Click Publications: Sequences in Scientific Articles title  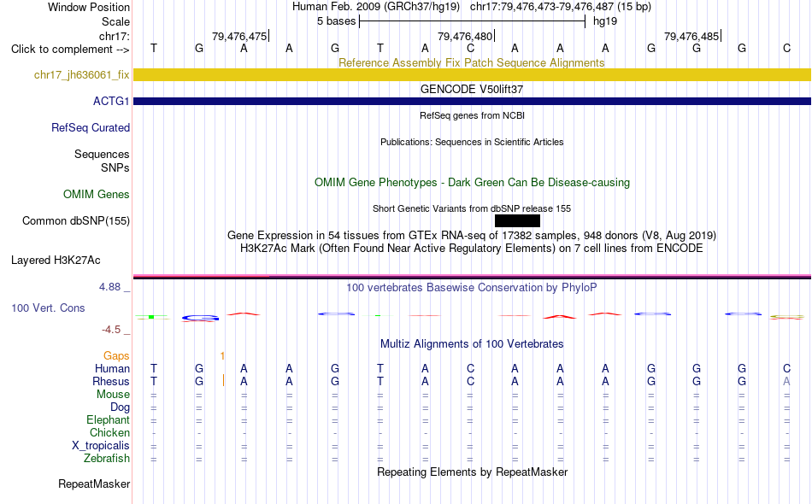point(472,142)
